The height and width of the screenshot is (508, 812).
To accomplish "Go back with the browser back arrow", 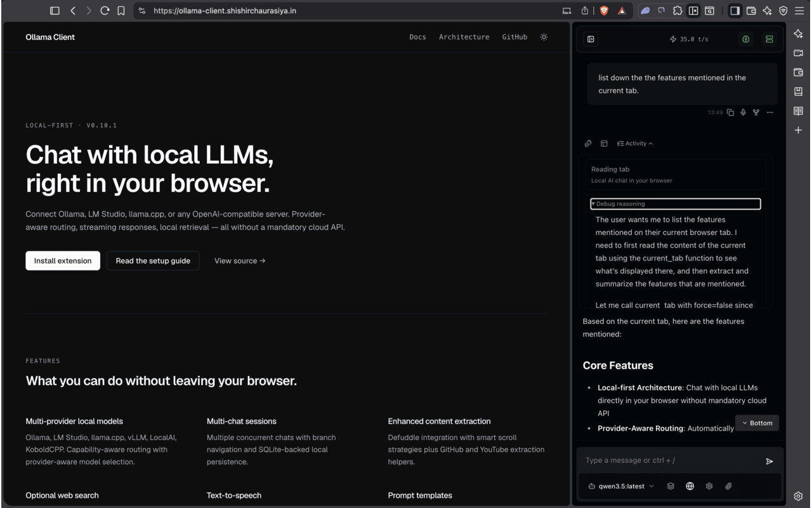I will coord(72,11).
